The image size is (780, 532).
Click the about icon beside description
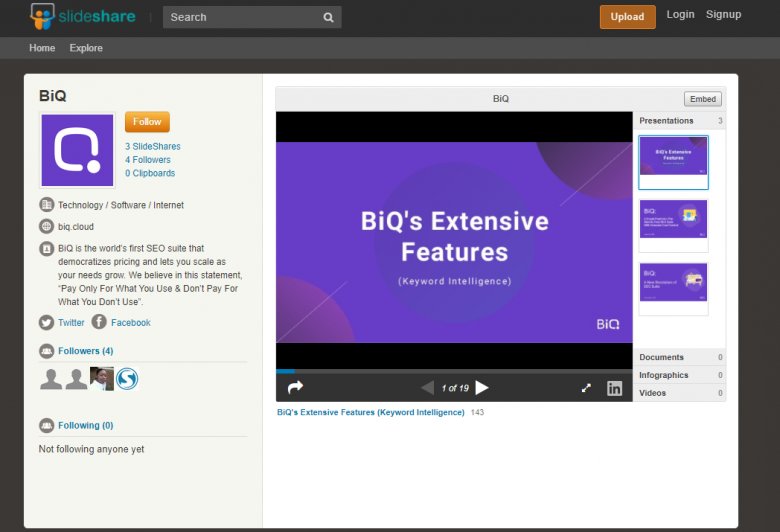point(46,248)
